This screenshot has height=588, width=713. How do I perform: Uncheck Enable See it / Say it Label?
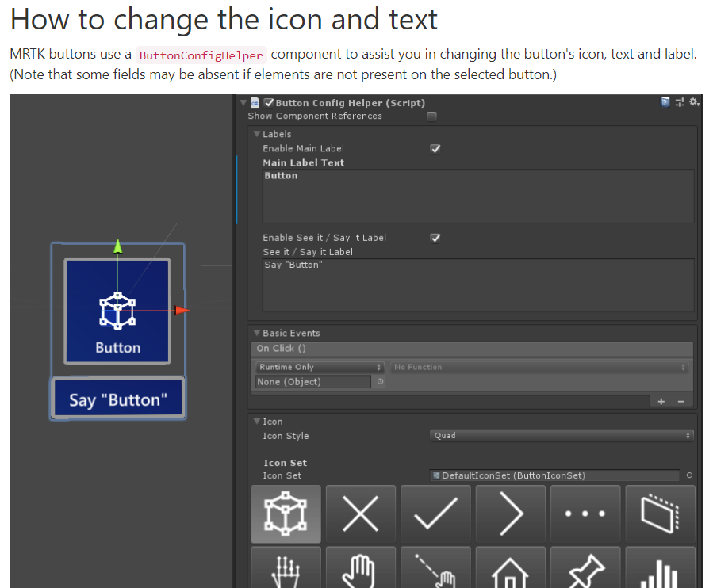click(x=435, y=238)
